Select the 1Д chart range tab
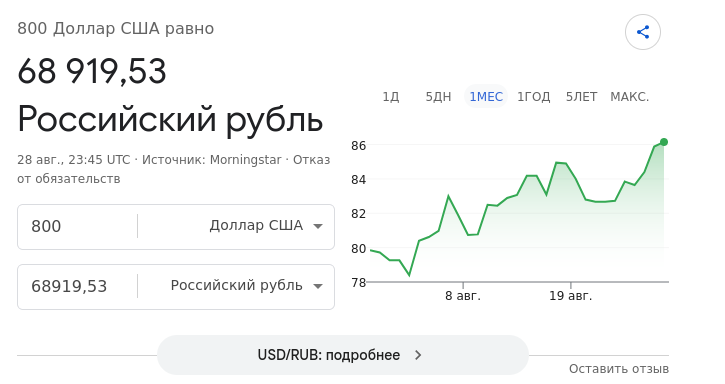Screen dimensions: 725x384 tap(391, 97)
